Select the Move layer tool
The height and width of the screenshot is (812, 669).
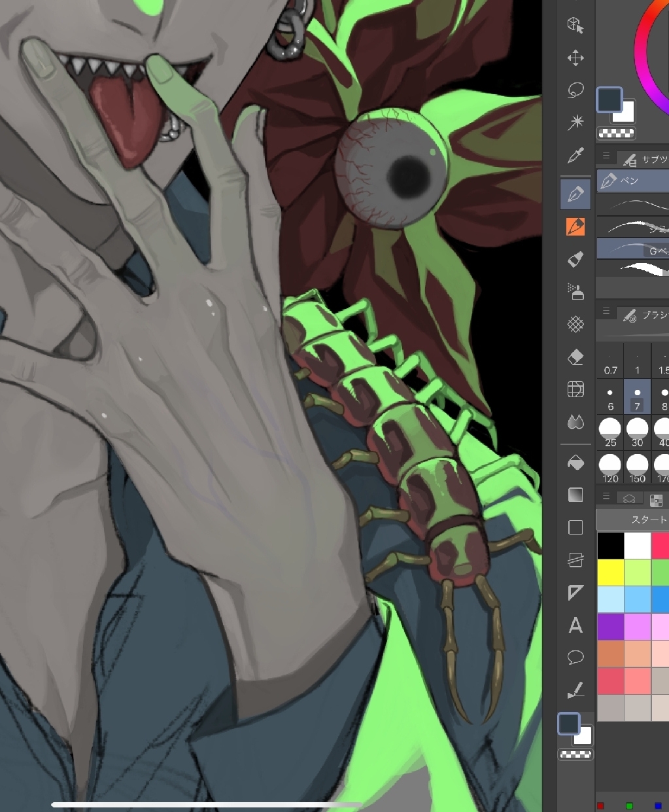pos(575,58)
